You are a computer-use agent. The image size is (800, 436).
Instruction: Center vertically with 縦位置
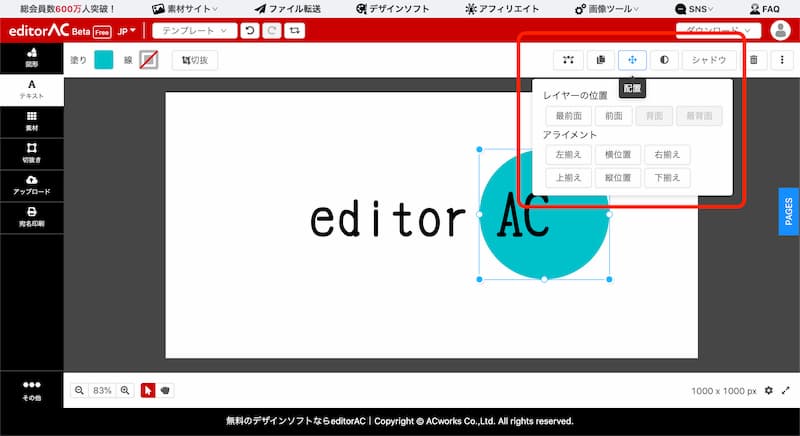click(618, 178)
